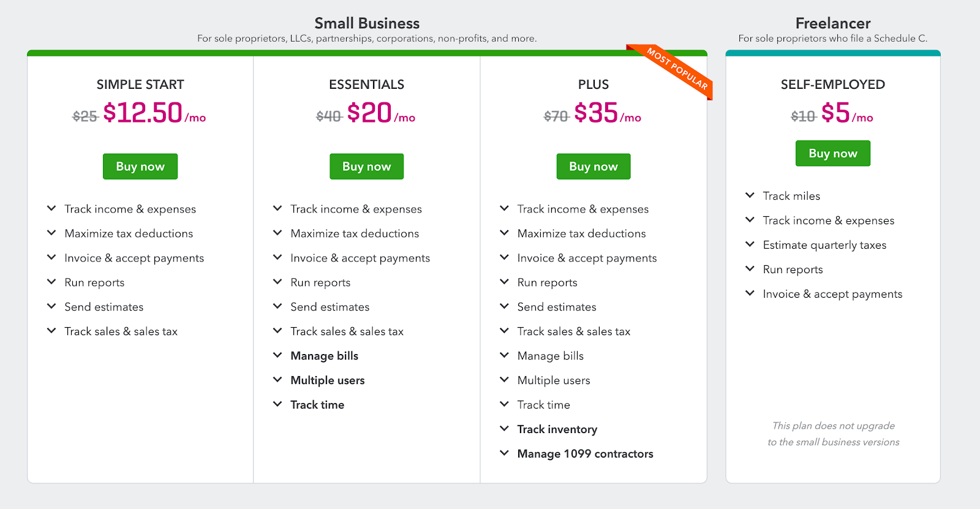The image size is (980, 509).
Task: Click the Freelancer heading
Action: tap(832, 23)
